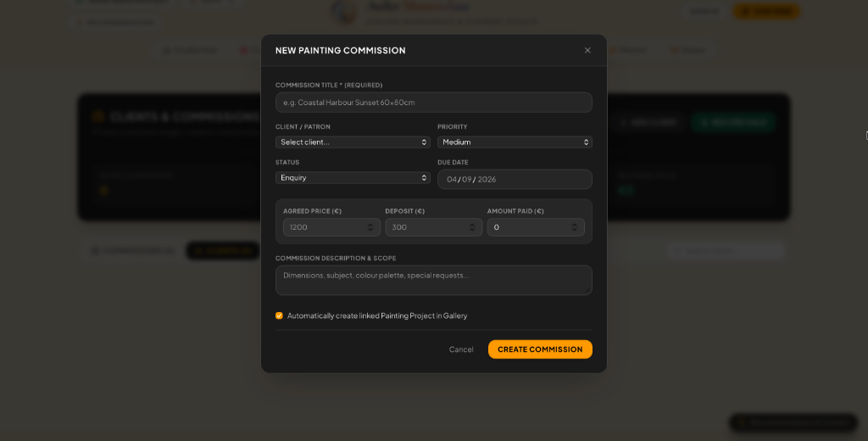Open the Priority dropdown set to Medium
Viewport: 868px width, 441px height.
[515, 142]
